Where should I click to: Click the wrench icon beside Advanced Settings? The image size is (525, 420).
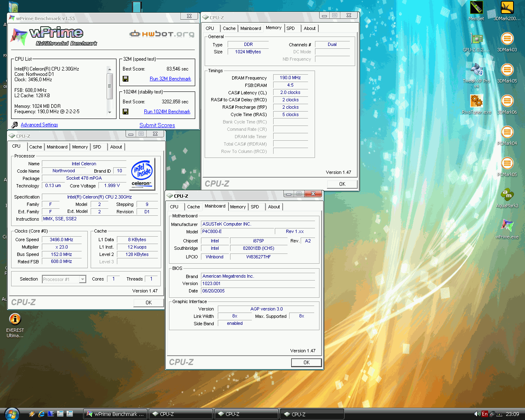coord(15,125)
